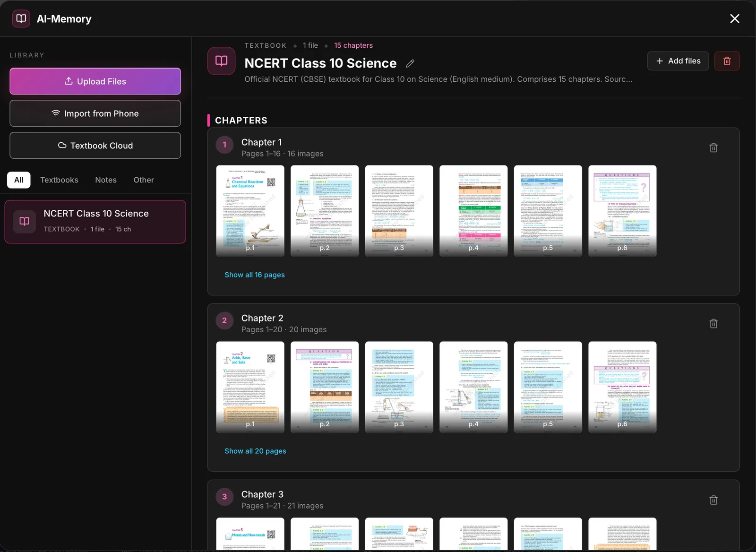Click 'Pages 1–16 · 16 images' text
The image size is (756, 552).
[282, 154]
